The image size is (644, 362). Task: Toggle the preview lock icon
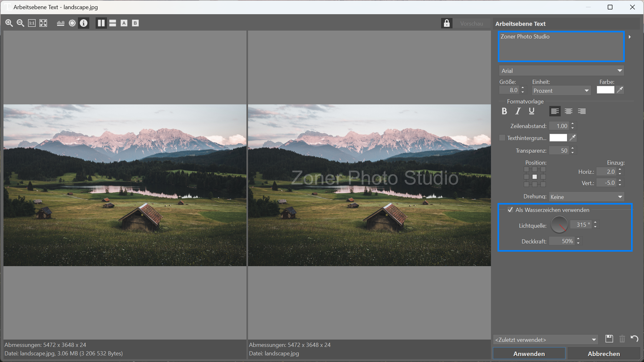(446, 23)
